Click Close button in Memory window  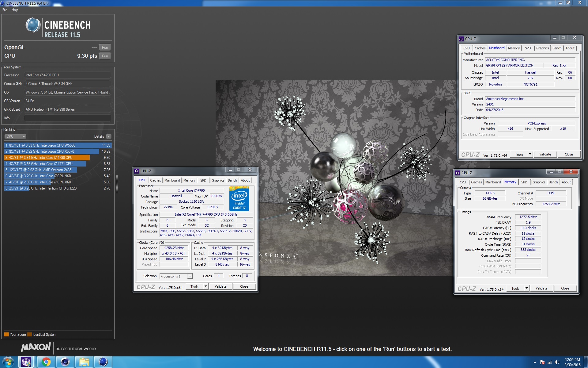565,288
